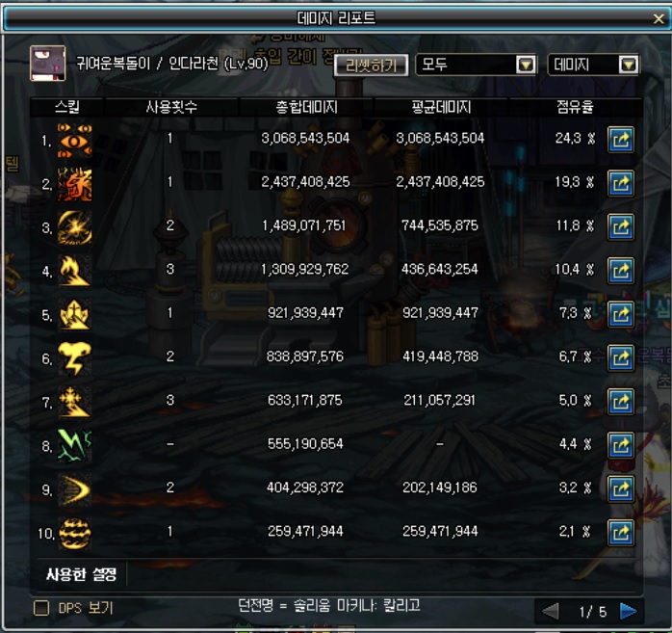This screenshot has height=633, width=672.
Task: Click the share icon on the 11.8% row
Action: coord(621,226)
